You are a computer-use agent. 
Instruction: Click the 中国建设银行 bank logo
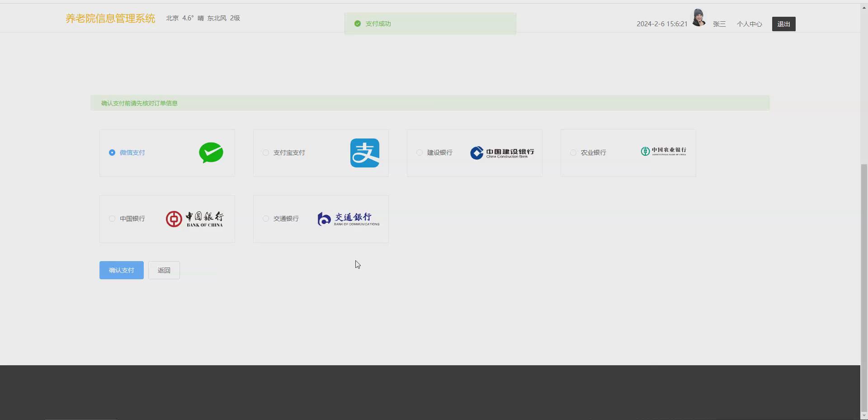pyautogui.click(x=502, y=153)
